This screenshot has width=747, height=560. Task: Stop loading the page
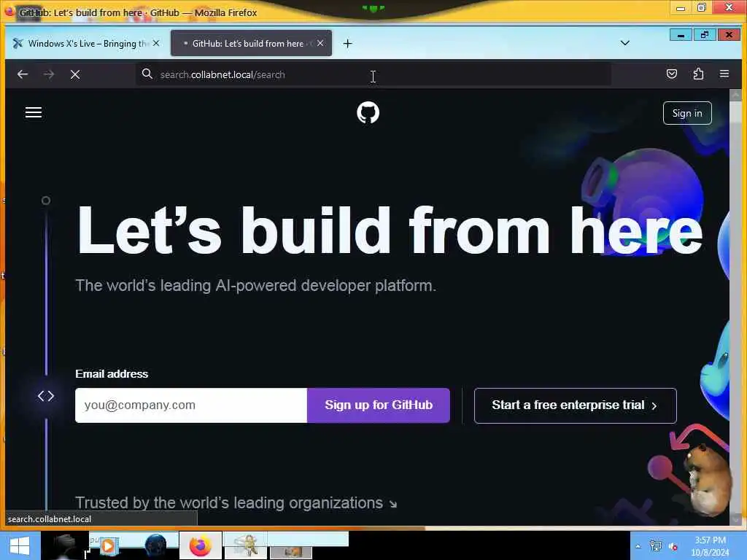click(75, 74)
